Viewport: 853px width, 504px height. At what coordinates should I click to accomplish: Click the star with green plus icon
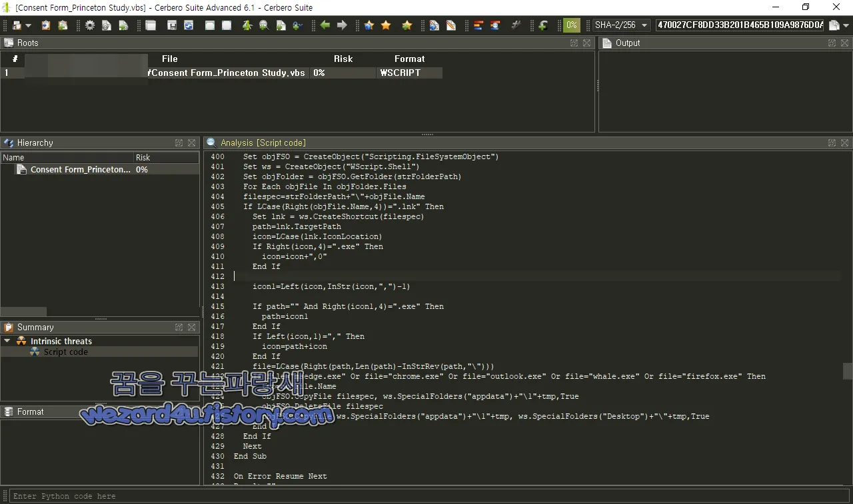point(407,25)
